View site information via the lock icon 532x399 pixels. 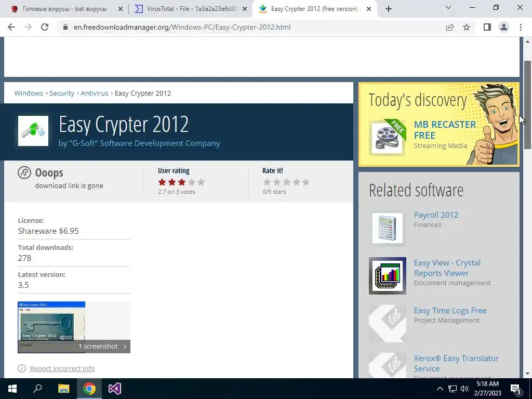[65, 27]
